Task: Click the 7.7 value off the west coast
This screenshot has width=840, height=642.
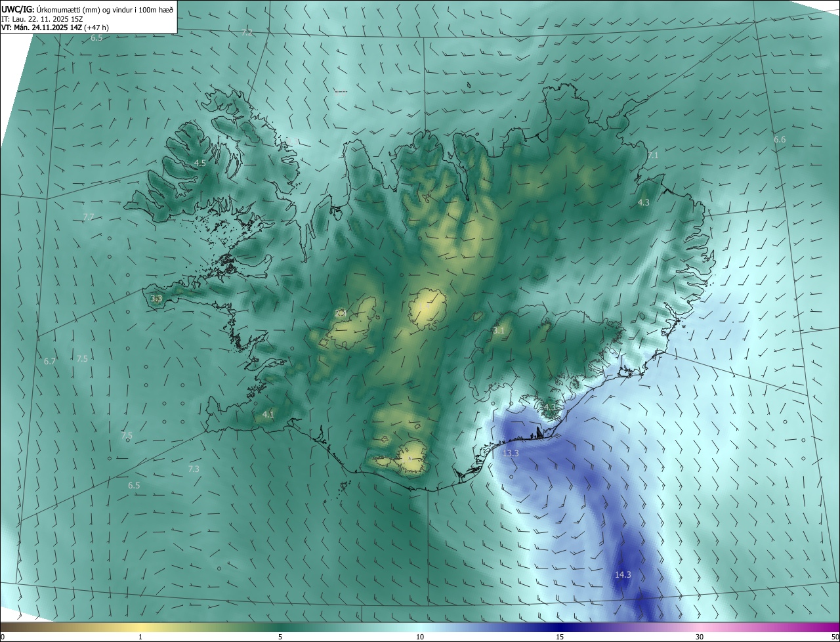Action: (x=89, y=217)
